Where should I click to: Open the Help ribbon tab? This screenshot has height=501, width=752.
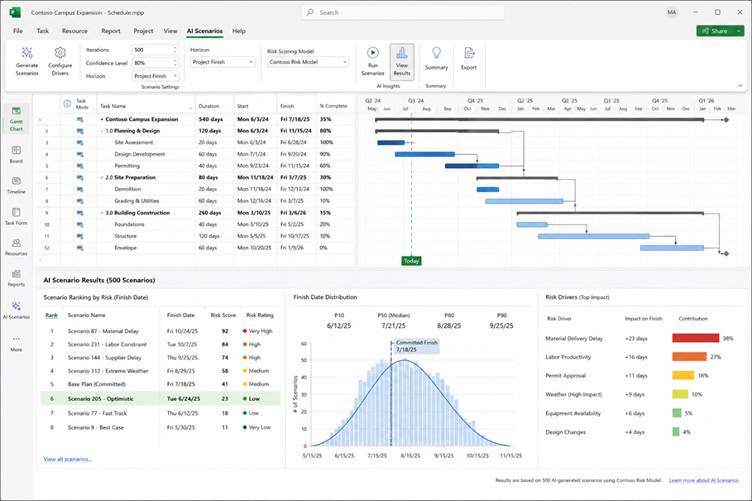click(239, 31)
